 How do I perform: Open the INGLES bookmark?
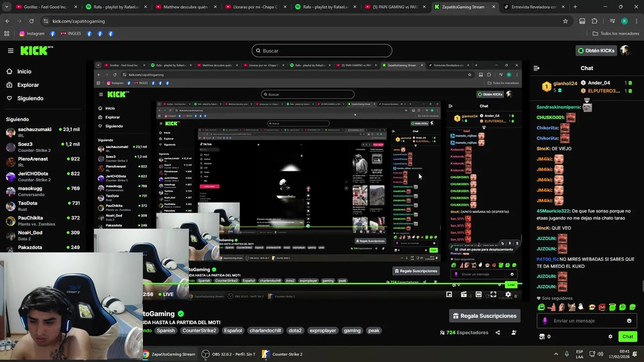pos(70,34)
